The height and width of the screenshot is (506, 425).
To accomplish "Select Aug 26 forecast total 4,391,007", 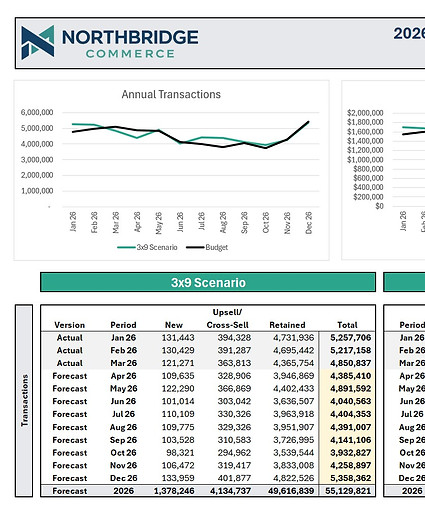I will coord(351,427).
